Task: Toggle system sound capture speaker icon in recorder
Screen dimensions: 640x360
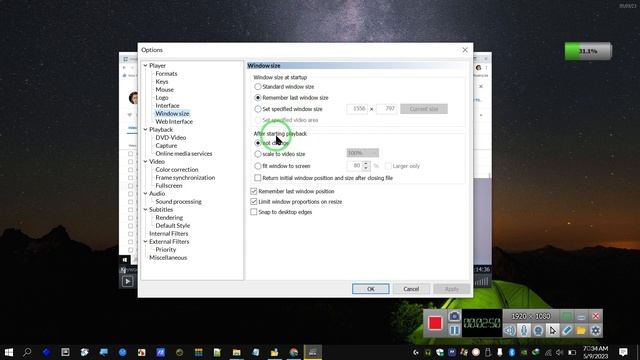Action: (x=510, y=330)
